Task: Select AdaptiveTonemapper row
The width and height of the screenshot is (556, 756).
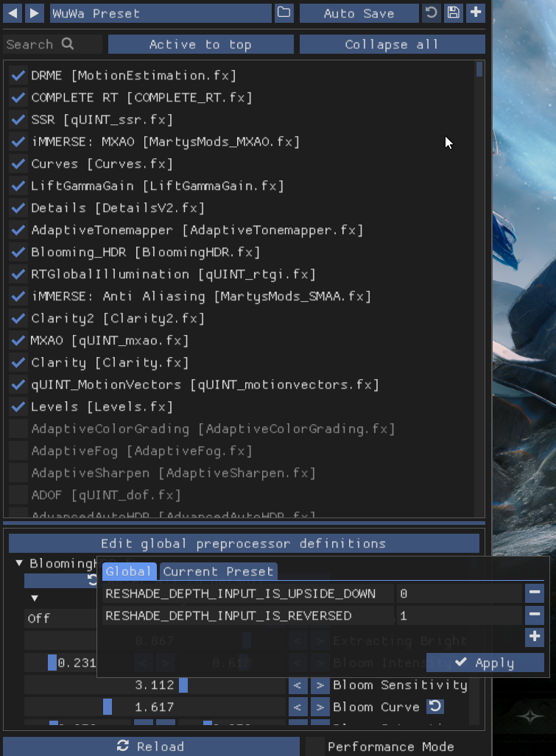Action: (x=197, y=230)
